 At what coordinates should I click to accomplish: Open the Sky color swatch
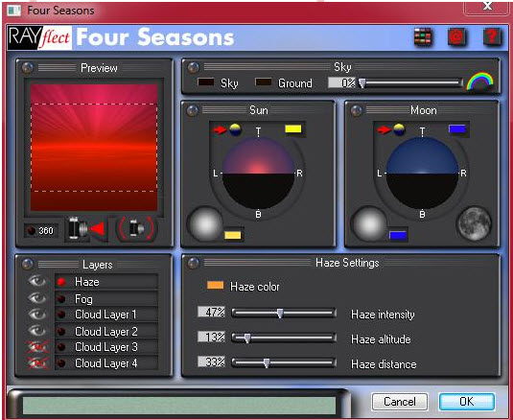pyautogui.click(x=206, y=82)
